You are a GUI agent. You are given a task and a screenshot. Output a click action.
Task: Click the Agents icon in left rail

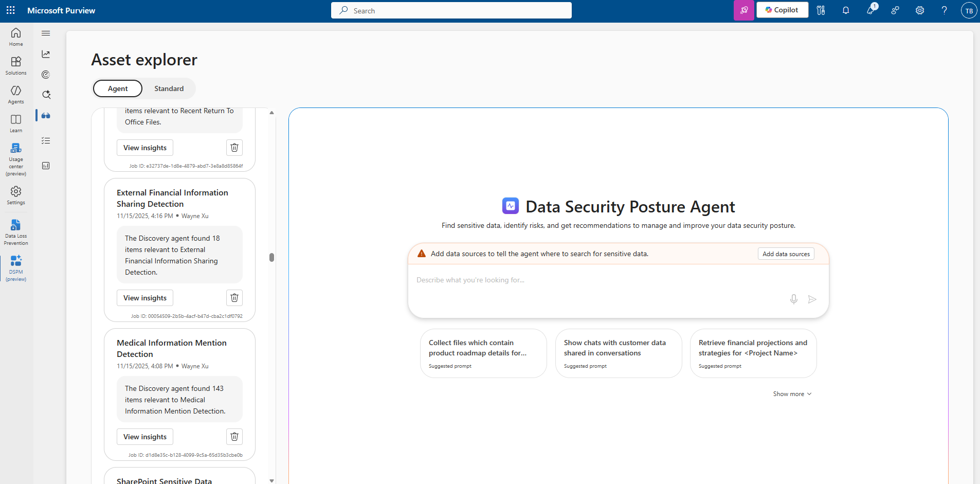pyautogui.click(x=16, y=95)
